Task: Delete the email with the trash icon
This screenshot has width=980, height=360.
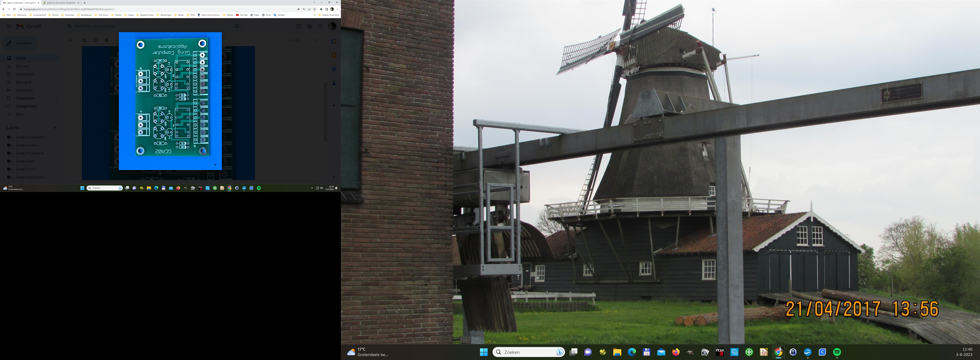Action: coord(106,40)
